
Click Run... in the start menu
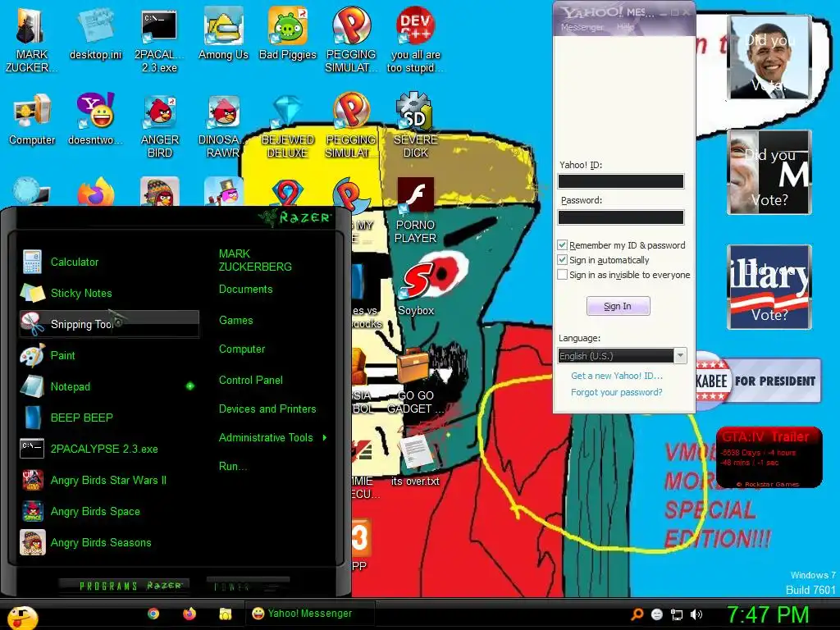coord(232,466)
